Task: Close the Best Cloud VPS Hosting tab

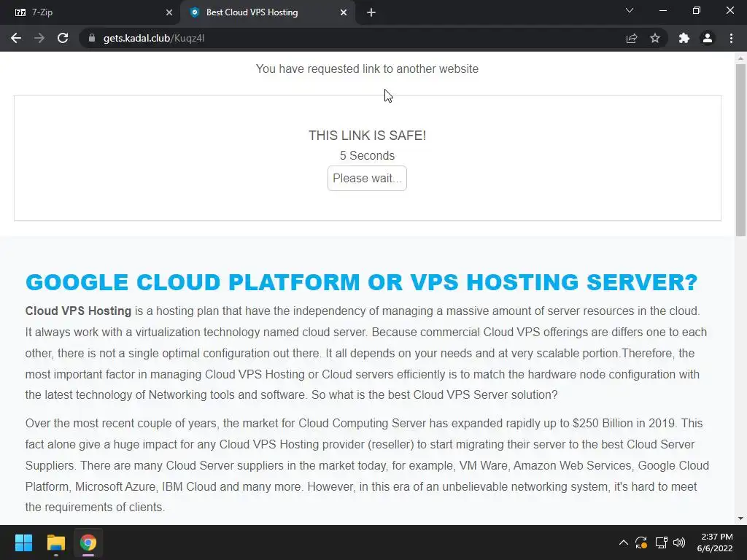Action: pyautogui.click(x=344, y=12)
